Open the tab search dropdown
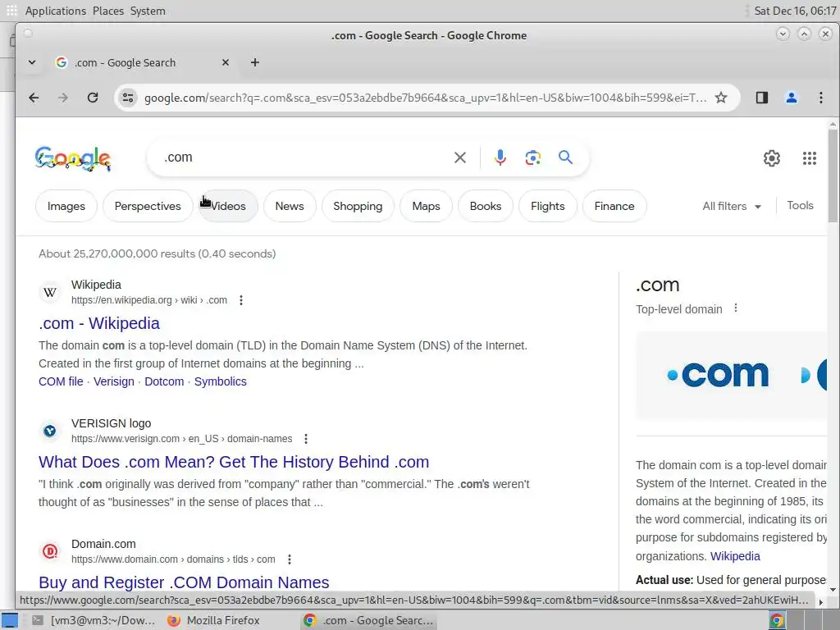This screenshot has height=630, width=840. coord(32,62)
